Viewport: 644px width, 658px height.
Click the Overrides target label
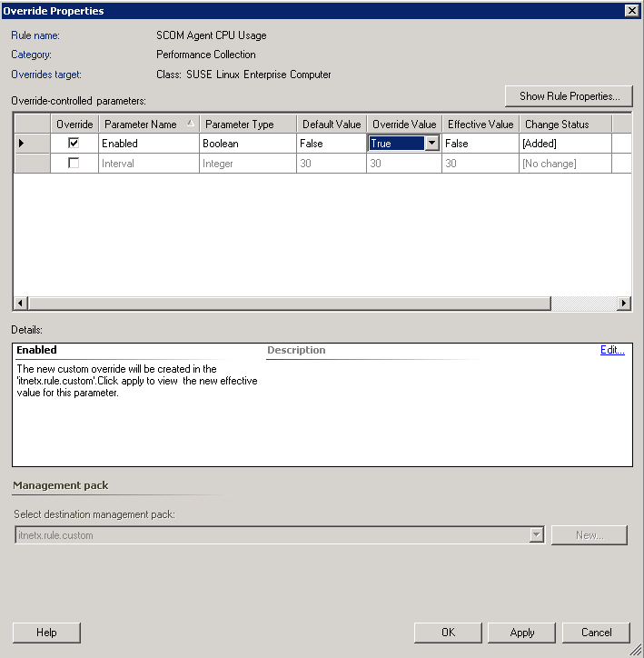tap(46, 75)
